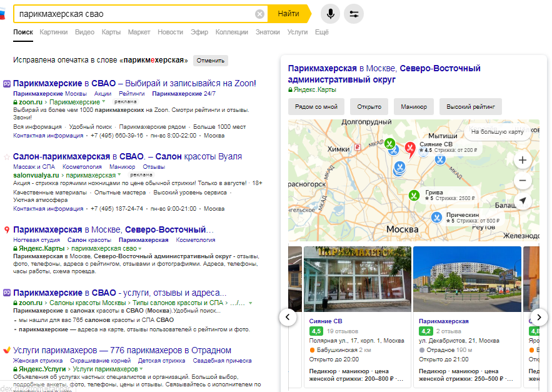
Task: Zoom out on the map
Action: 523,181
